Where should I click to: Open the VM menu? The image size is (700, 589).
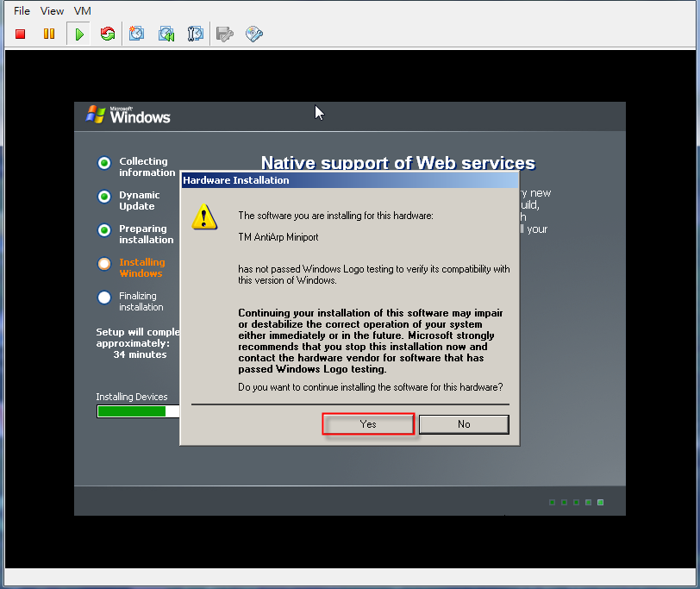pyautogui.click(x=82, y=10)
